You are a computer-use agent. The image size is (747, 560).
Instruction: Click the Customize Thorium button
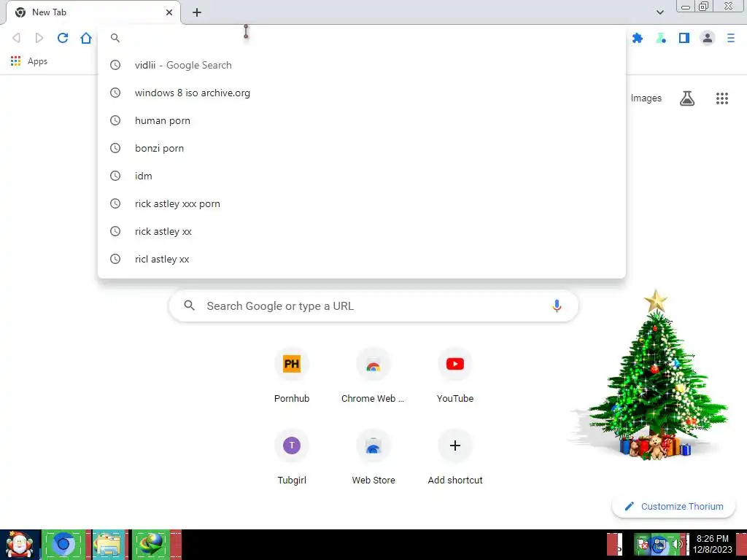pos(673,506)
